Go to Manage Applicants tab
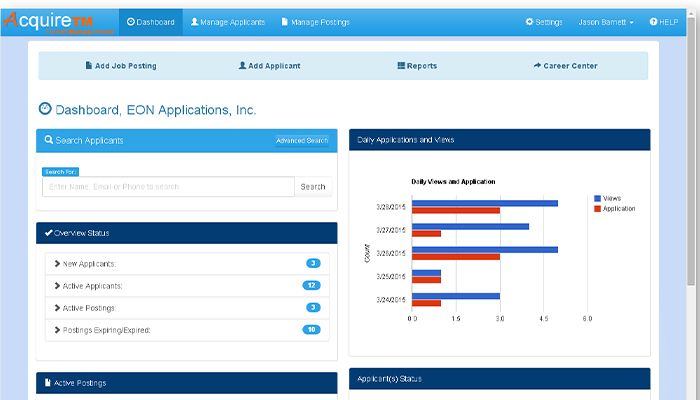 pos(228,22)
